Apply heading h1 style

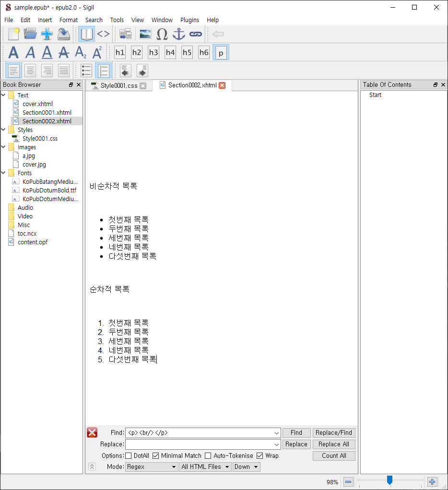[x=120, y=52]
